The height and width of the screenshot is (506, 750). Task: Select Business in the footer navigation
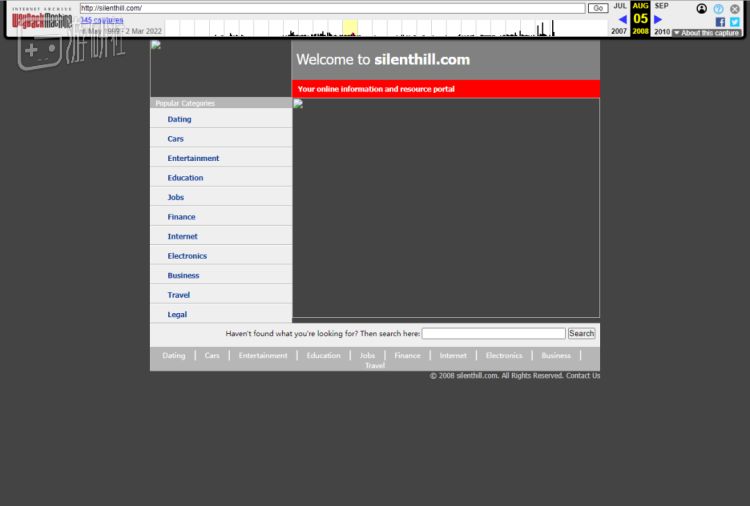(x=556, y=355)
